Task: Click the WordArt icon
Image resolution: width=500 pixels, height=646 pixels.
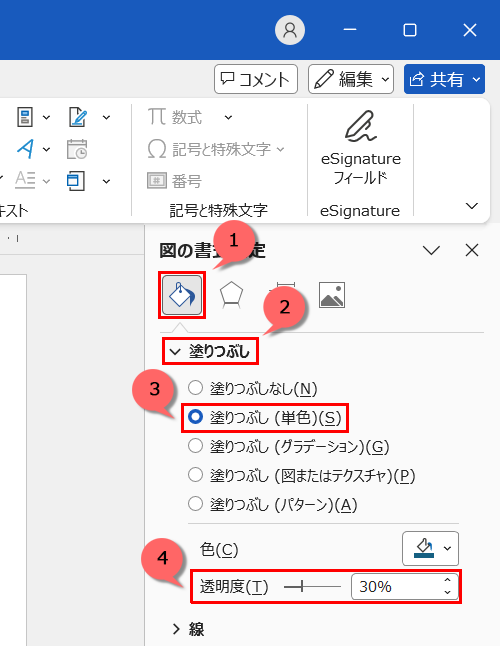Action: pyautogui.click(x=25, y=149)
